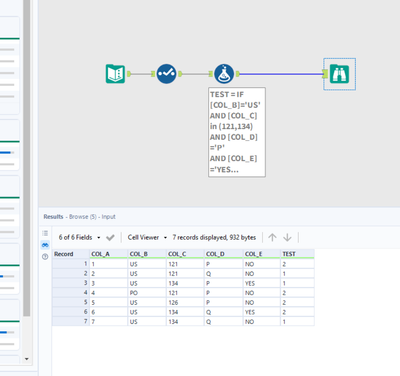Select record row number 1
Image resolution: width=400 pixels, height=376 pixels.
tap(71, 264)
